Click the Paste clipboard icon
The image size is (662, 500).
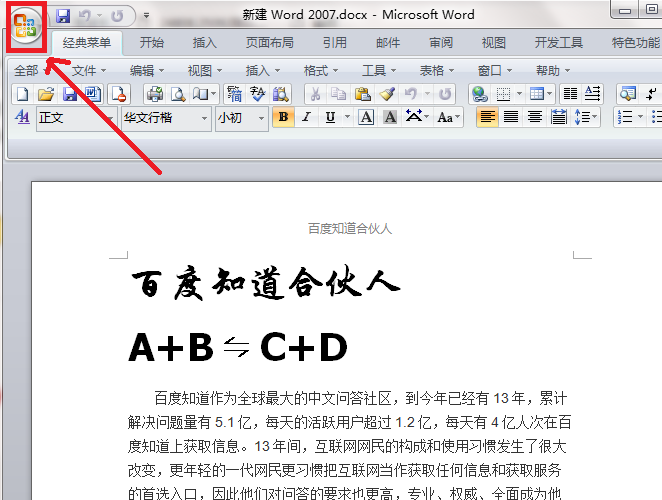click(362, 94)
